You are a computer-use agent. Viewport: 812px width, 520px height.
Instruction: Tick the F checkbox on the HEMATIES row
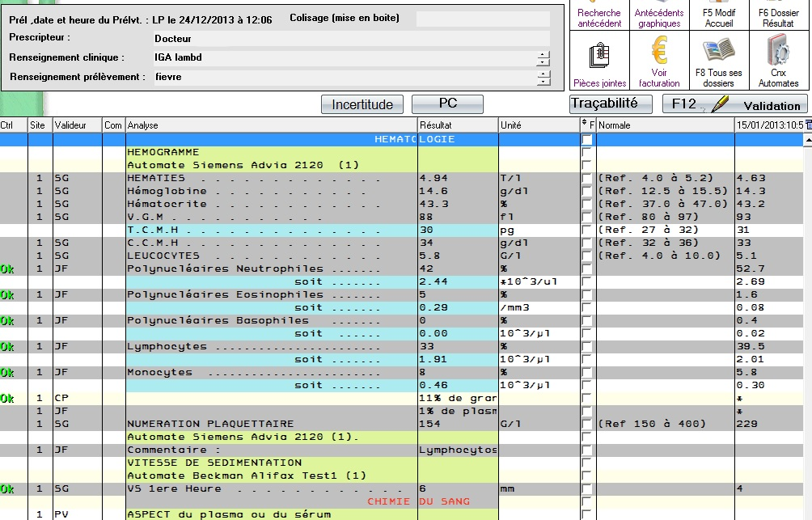click(586, 179)
